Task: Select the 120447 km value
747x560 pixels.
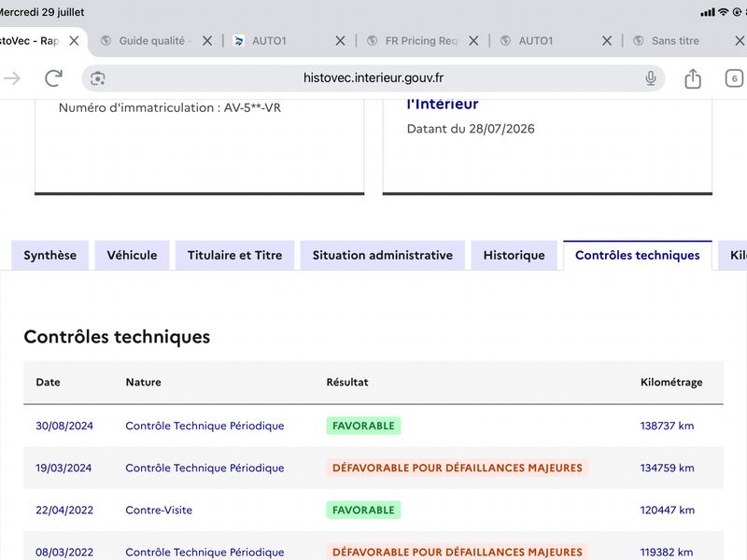Action: coord(667,510)
